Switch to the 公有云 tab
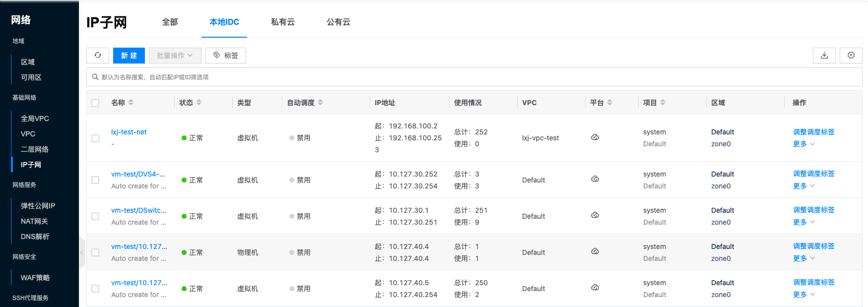Image resolution: width=868 pixels, height=307 pixels. 338,22
